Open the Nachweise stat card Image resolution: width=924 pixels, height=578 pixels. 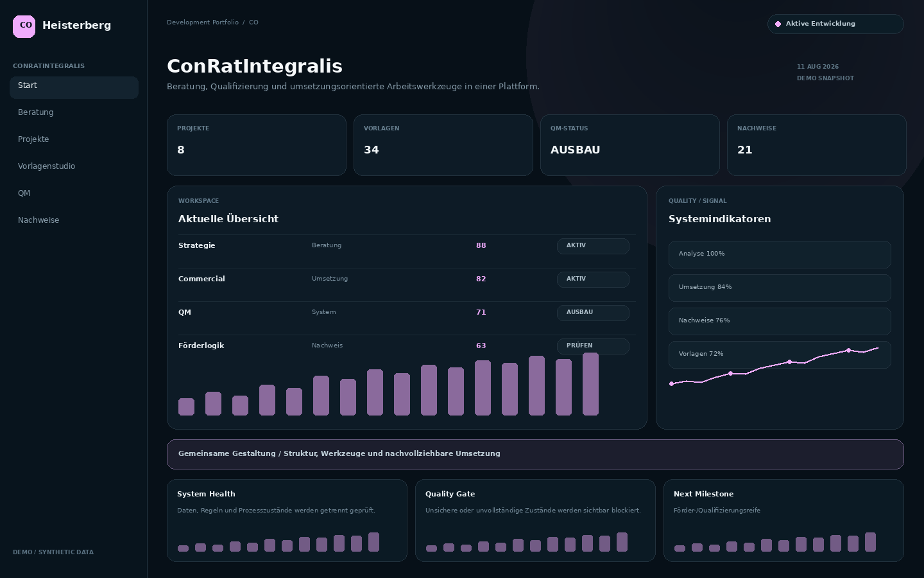[x=817, y=145]
